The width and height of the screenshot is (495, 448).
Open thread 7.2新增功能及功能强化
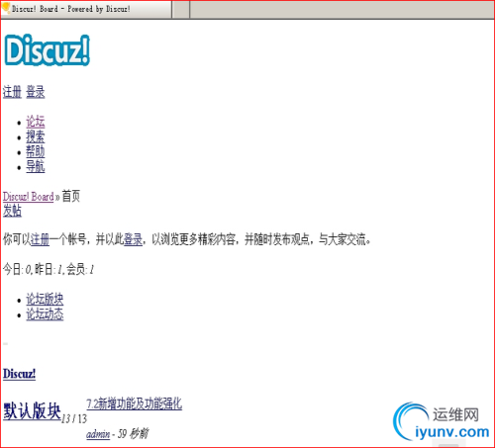point(134,403)
